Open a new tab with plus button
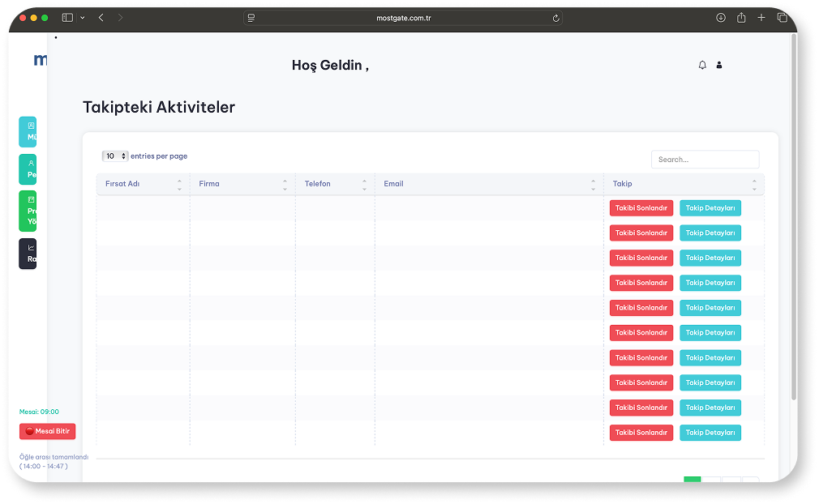The height and width of the screenshot is (504, 819). [761, 18]
